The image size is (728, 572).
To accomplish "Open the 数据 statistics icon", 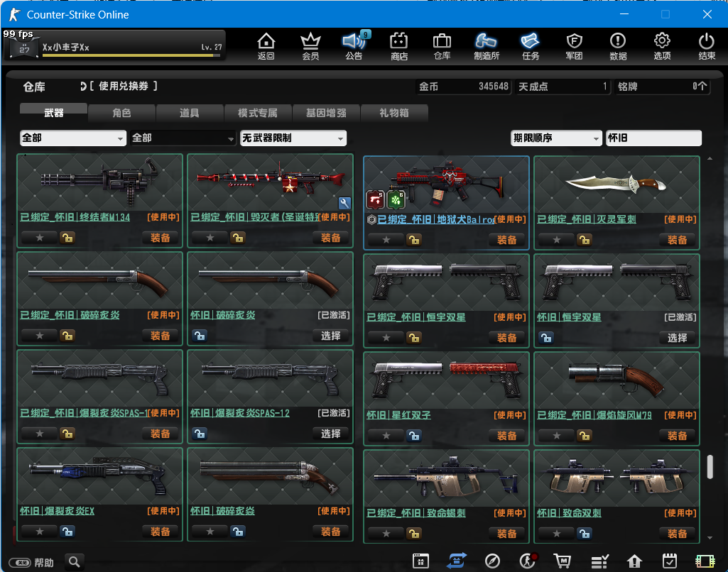I will click(x=618, y=46).
